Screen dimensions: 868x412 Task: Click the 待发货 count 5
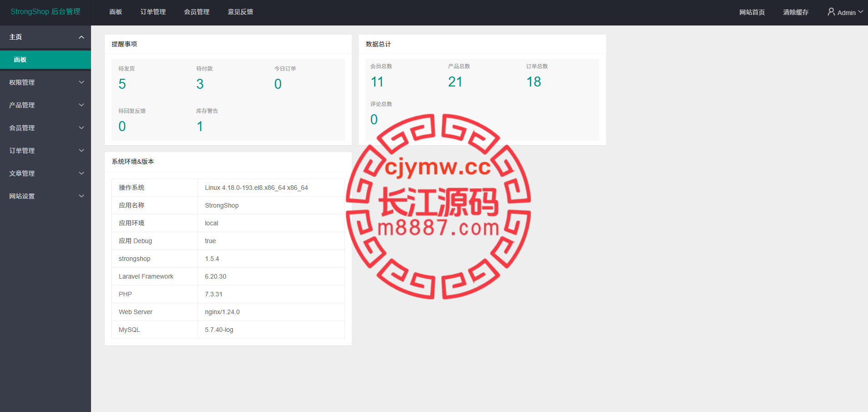click(x=122, y=84)
